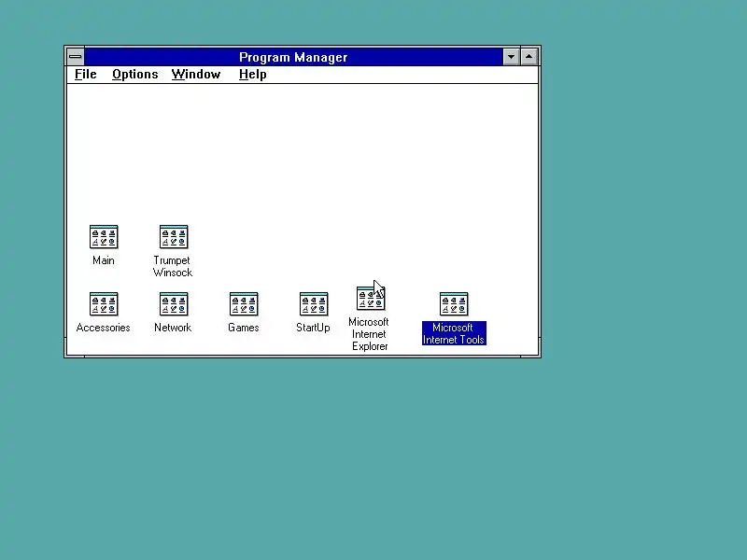The image size is (747, 560).
Task: Click the highlighted Microsoft Internet Tools label
Action: point(454,333)
